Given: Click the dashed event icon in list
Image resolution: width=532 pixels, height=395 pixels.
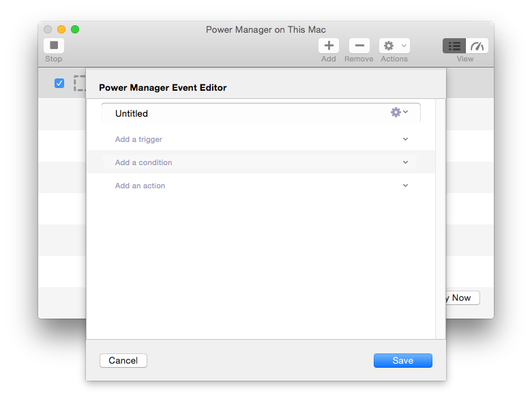Looking at the screenshot, I should 80,83.
